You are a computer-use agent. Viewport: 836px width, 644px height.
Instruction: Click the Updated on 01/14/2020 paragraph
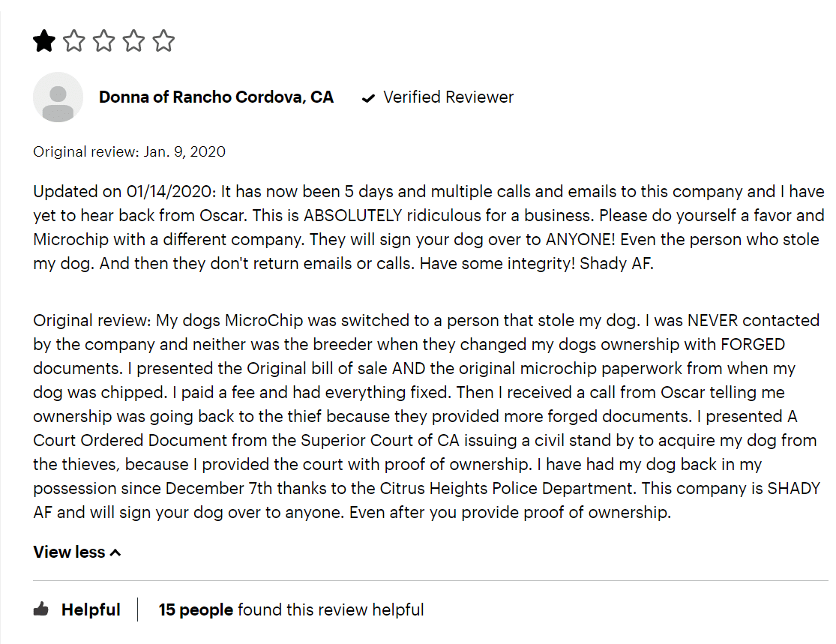[x=429, y=227]
